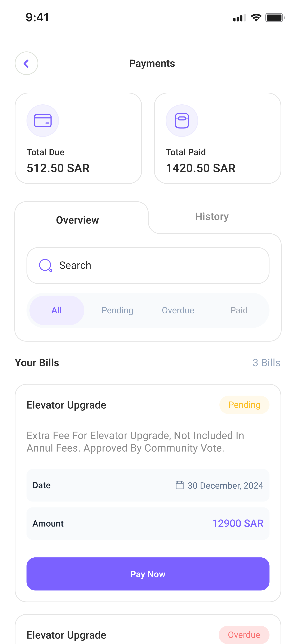Tap the Wi-Fi status icon

256,18
